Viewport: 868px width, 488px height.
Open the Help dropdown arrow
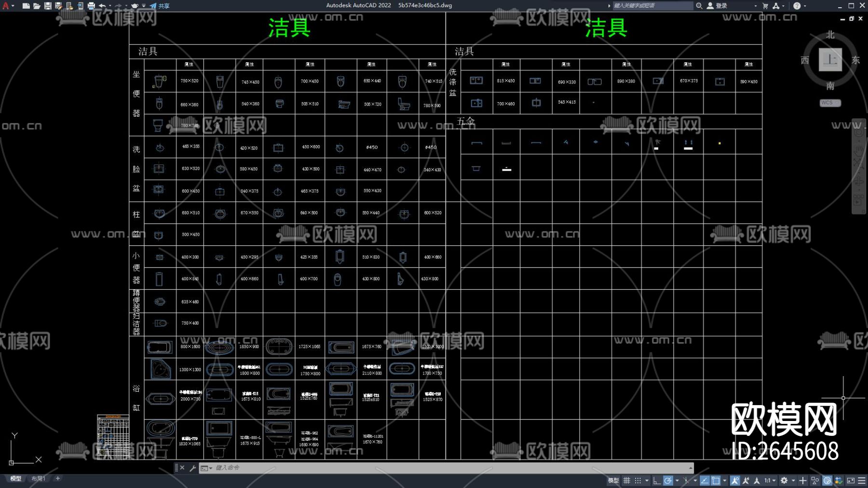coord(805,6)
